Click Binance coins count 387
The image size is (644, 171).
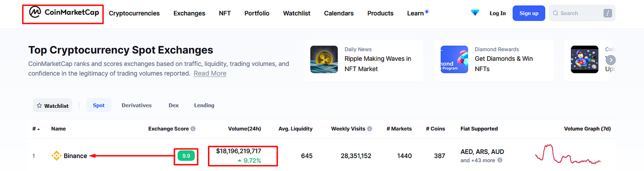pos(439,156)
